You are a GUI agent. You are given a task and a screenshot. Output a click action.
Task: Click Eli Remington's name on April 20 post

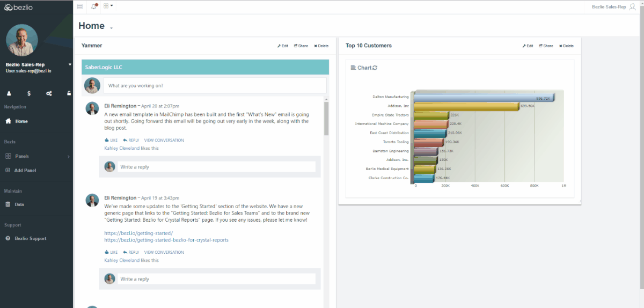[120, 106]
